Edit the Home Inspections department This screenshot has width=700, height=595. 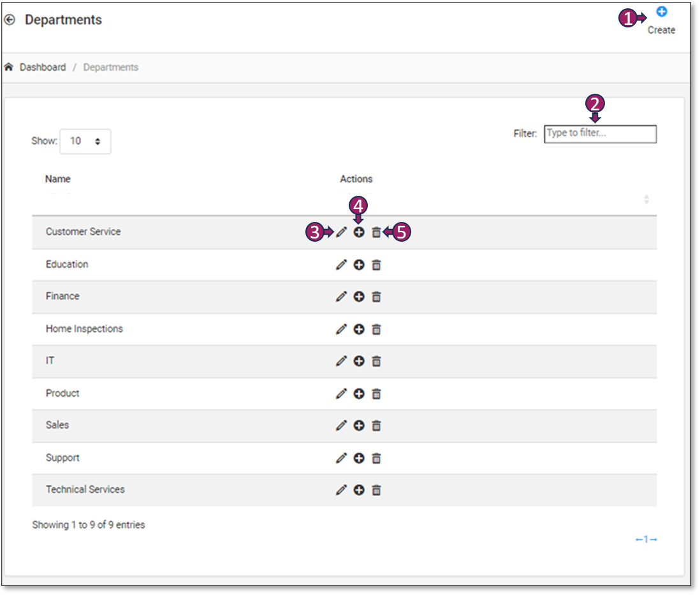[341, 329]
